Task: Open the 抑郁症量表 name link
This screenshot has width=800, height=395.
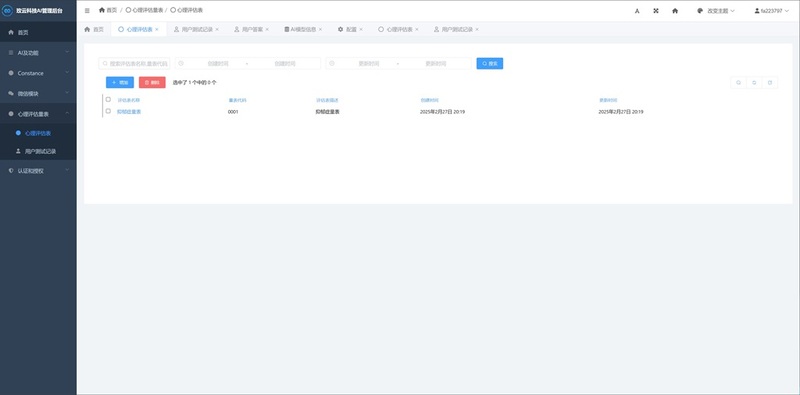Action: (x=129, y=111)
